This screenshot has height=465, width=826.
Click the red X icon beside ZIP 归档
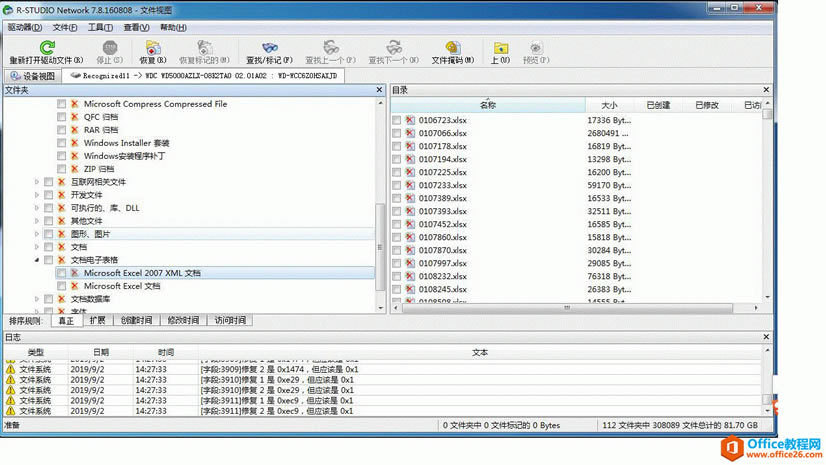pyautogui.click(x=74, y=169)
